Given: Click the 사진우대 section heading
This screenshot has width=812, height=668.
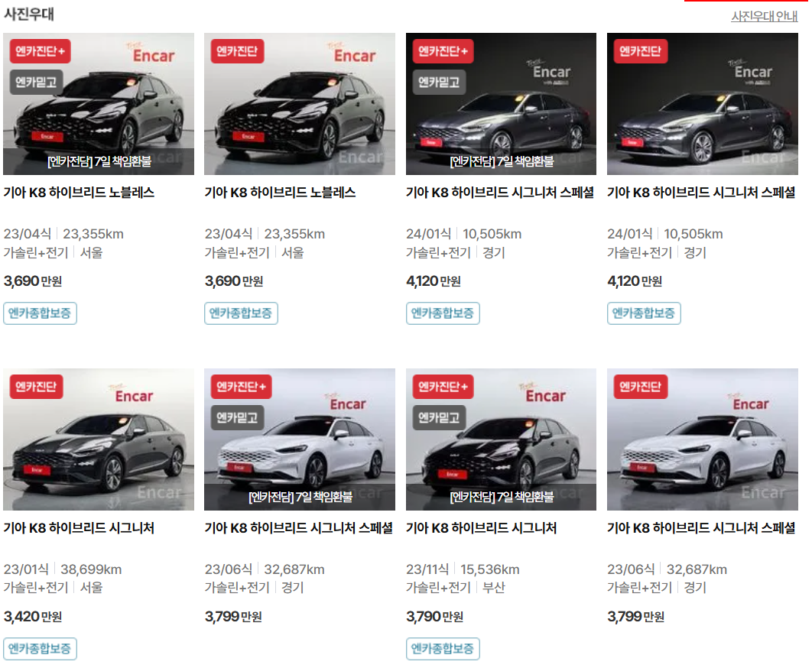Looking at the screenshot, I should click(x=29, y=14).
